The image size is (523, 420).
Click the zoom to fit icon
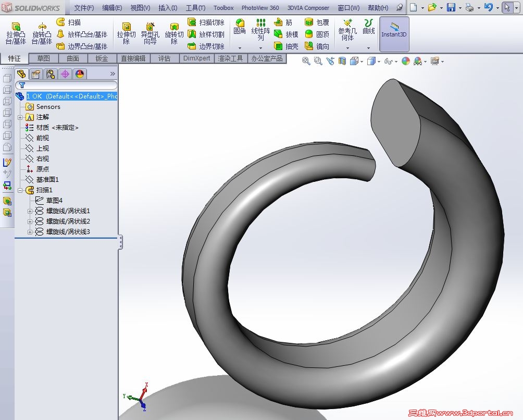pos(306,61)
